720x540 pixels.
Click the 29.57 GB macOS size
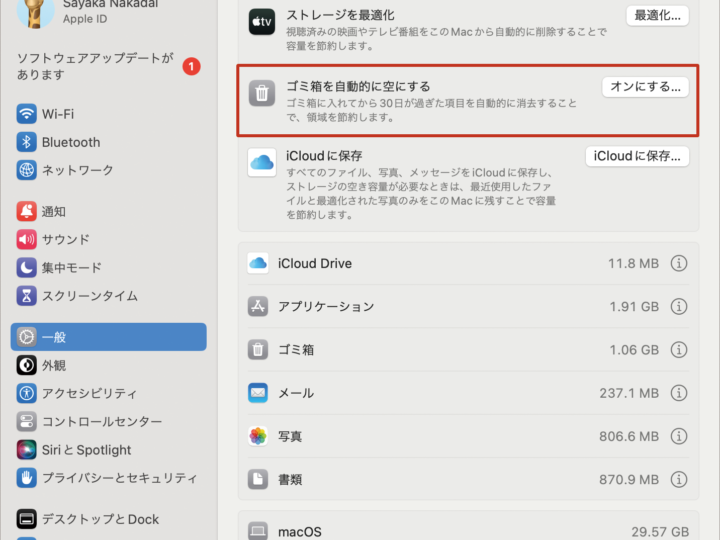point(660,531)
